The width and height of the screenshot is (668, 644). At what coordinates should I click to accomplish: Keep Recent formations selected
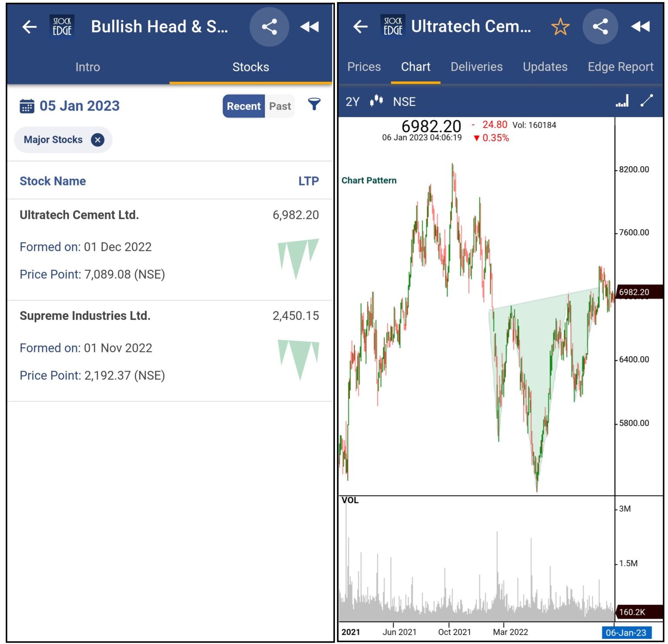coord(244,106)
